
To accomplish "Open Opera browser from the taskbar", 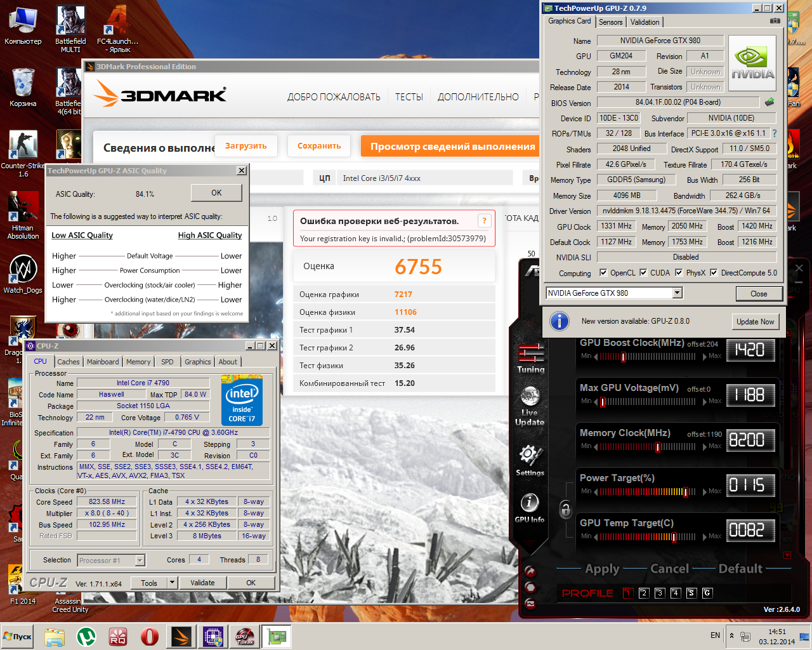I will (x=150, y=636).
